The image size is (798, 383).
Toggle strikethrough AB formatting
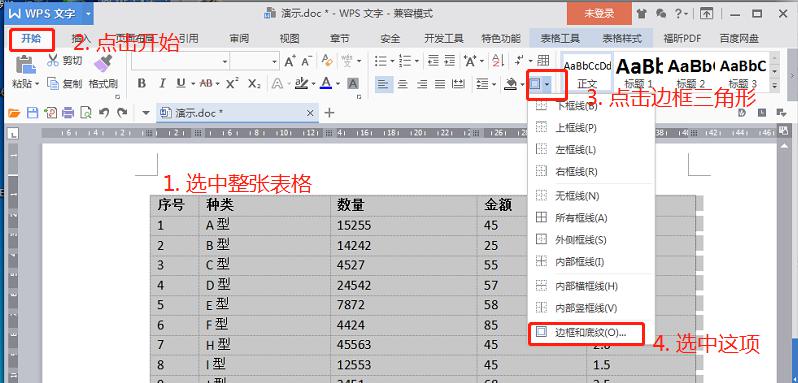click(x=206, y=83)
